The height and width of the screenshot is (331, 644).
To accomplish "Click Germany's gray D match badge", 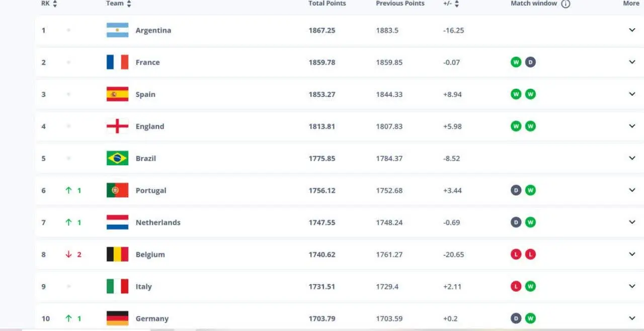I will [516, 318].
